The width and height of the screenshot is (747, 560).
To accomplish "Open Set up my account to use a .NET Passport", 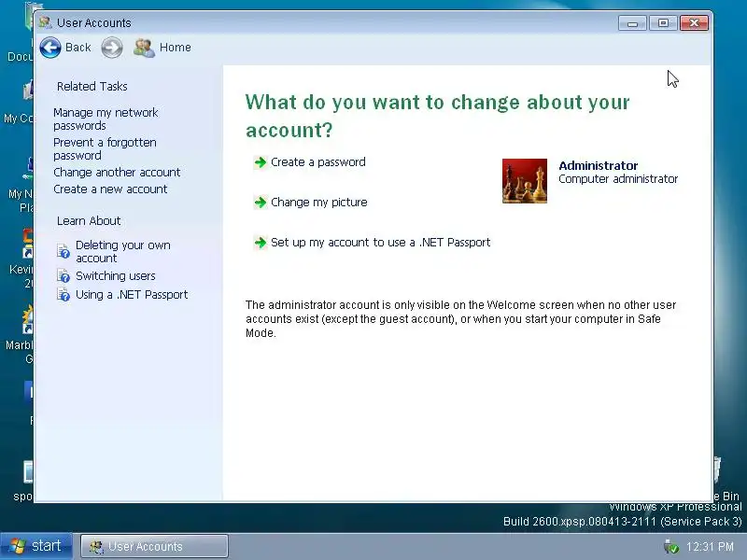I will pyautogui.click(x=381, y=243).
